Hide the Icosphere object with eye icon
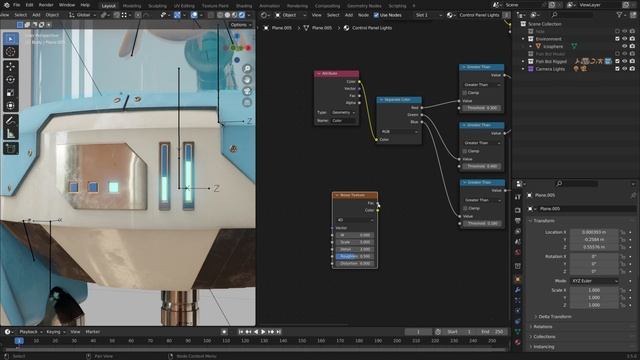 click(624, 46)
